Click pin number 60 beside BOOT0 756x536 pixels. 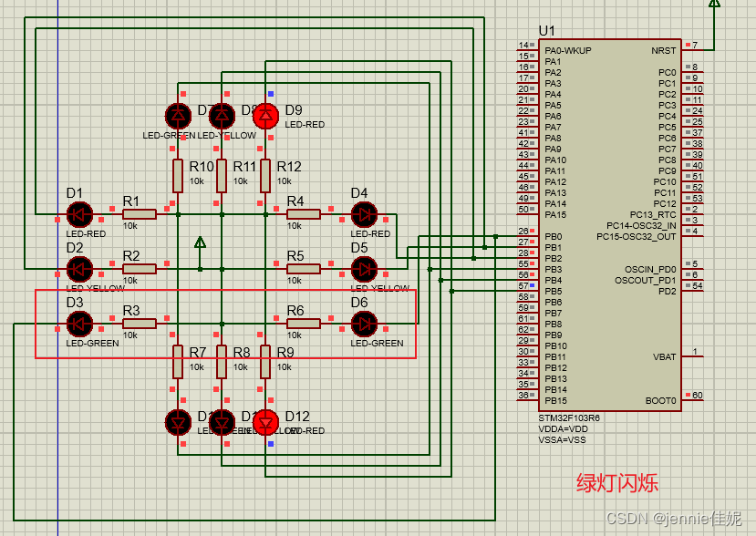click(698, 395)
